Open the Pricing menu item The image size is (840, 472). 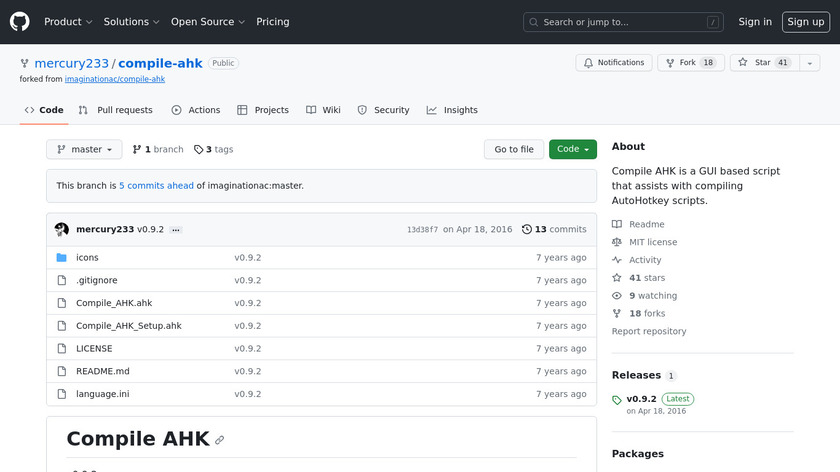[273, 22]
